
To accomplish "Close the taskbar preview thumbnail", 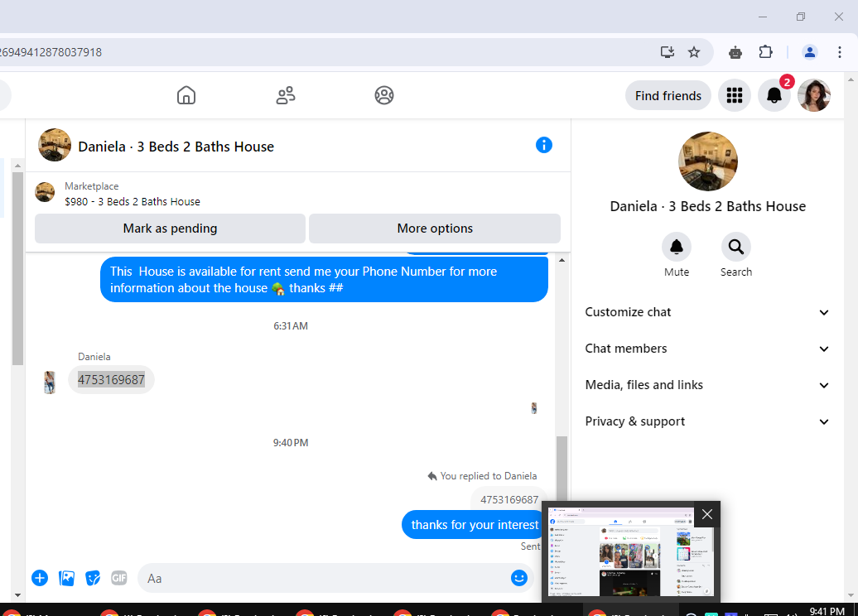I will pyautogui.click(x=707, y=514).
